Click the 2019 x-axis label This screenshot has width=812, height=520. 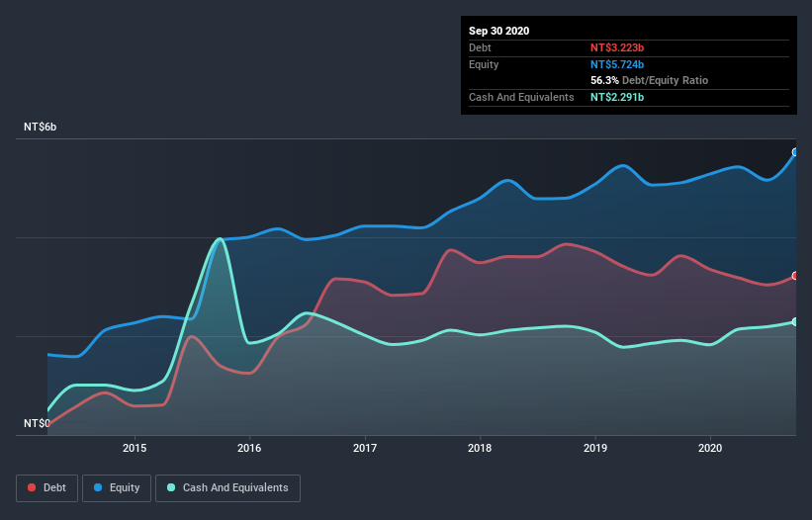(x=595, y=448)
